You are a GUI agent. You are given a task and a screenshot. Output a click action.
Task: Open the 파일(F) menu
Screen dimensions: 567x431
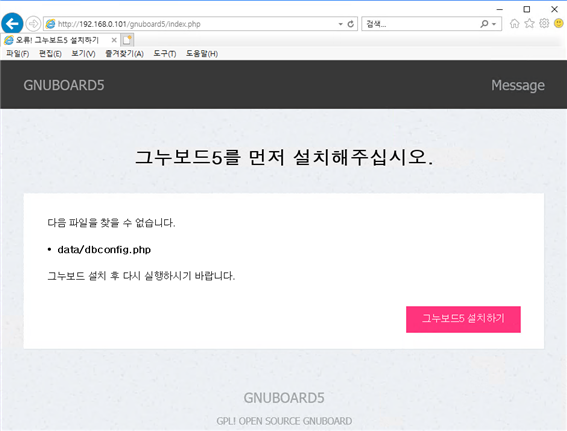(17, 54)
